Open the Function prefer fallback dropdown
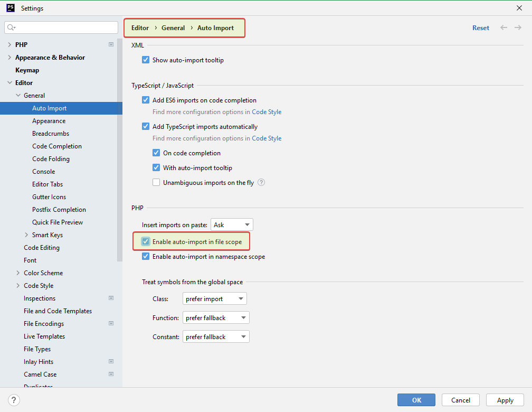The image size is (532, 412). coord(216,318)
